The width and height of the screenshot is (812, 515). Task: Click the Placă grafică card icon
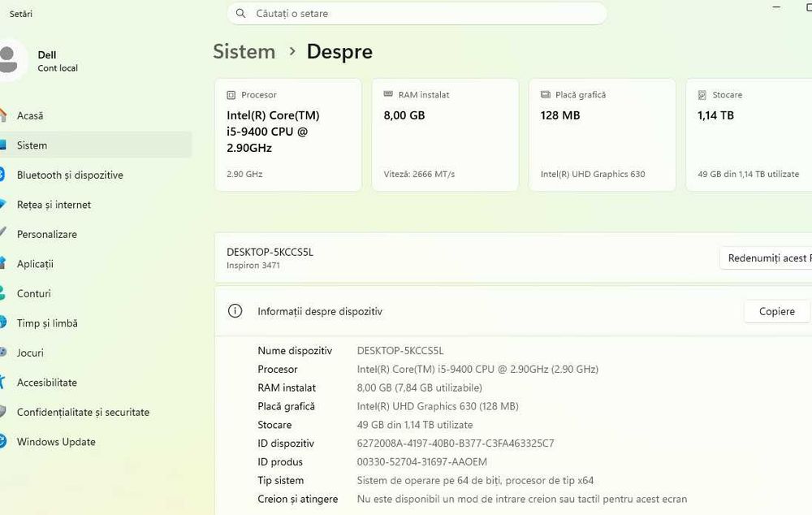pyautogui.click(x=546, y=94)
